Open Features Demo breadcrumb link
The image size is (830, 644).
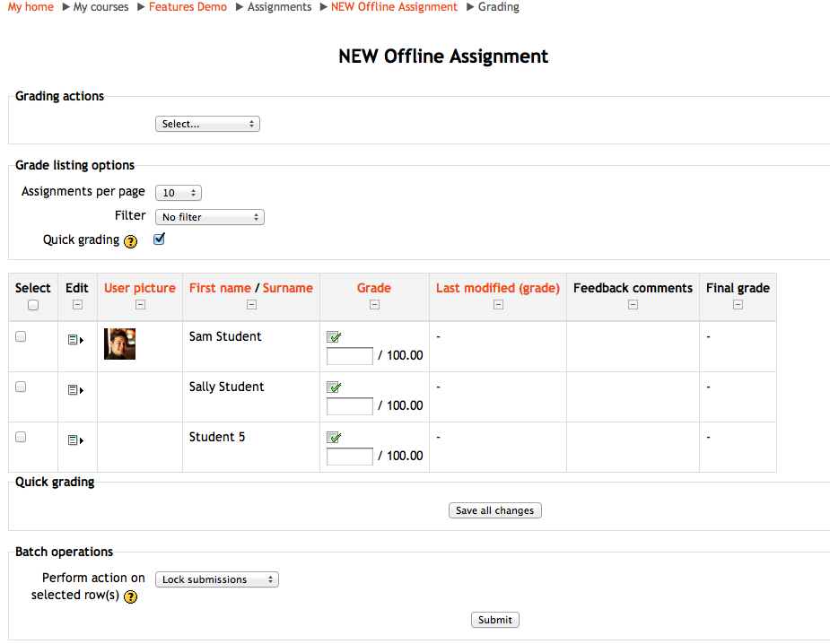pyautogui.click(x=188, y=7)
